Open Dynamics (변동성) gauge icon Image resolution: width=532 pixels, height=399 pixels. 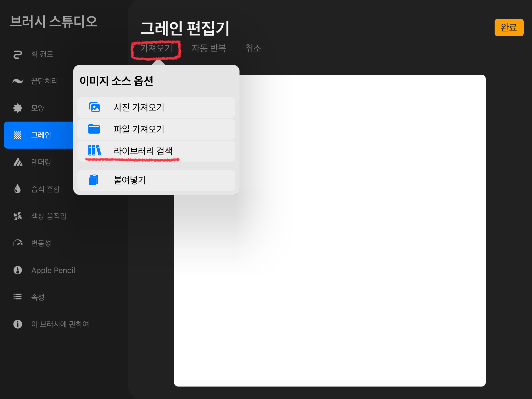point(18,243)
